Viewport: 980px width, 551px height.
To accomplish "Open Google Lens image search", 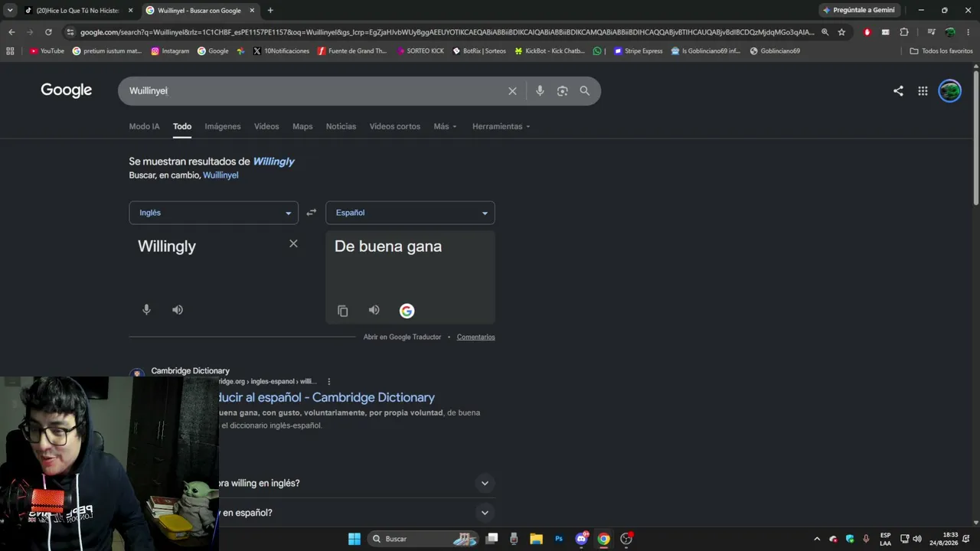I will click(x=563, y=91).
